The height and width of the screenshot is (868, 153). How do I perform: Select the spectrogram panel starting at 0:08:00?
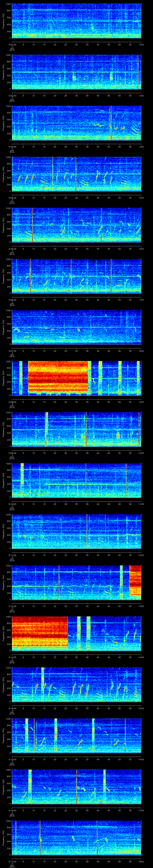coord(77,378)
